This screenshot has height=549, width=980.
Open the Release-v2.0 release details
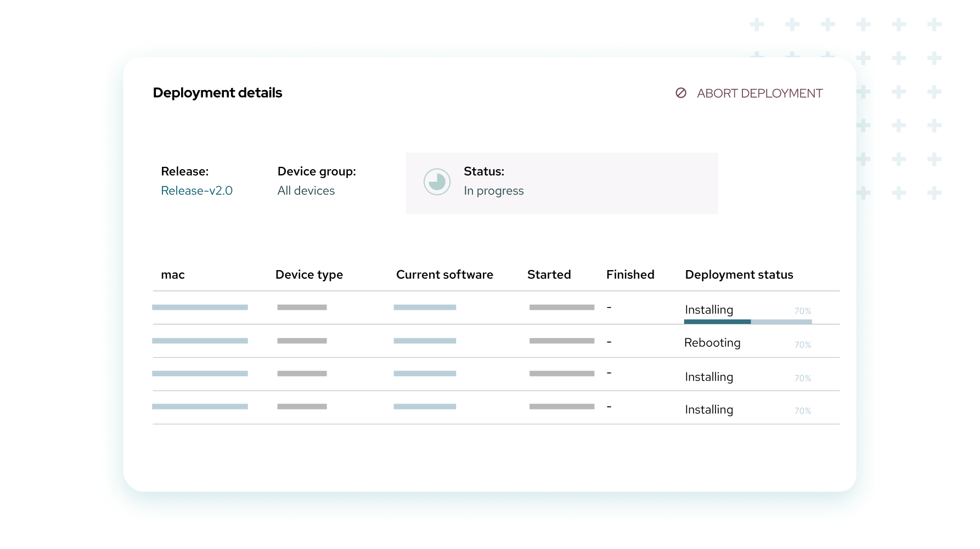[x=197, y=191]
